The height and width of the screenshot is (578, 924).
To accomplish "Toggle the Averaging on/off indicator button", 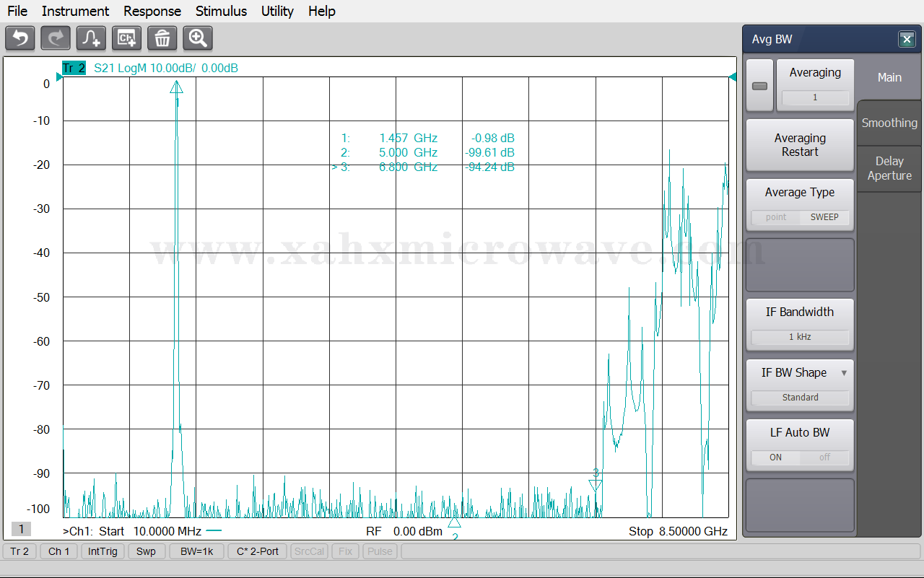I will click(x=759, y=86).
